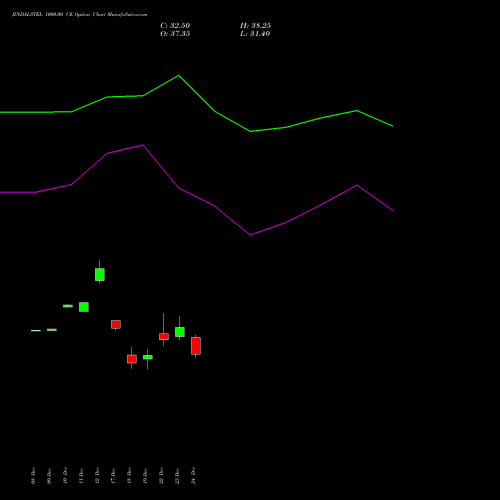500x500 pixels.
Task: Click the peak of the upper green line
Action: (178, 76)
